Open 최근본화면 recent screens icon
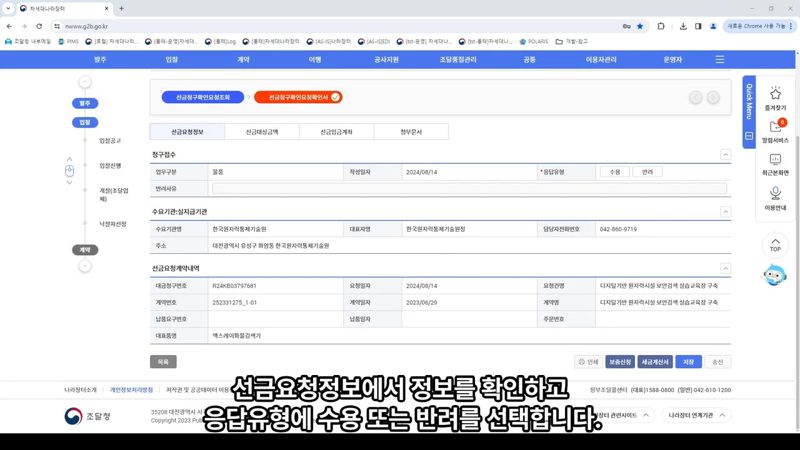This screenshot has height=450, width=800. click(775, 164)
